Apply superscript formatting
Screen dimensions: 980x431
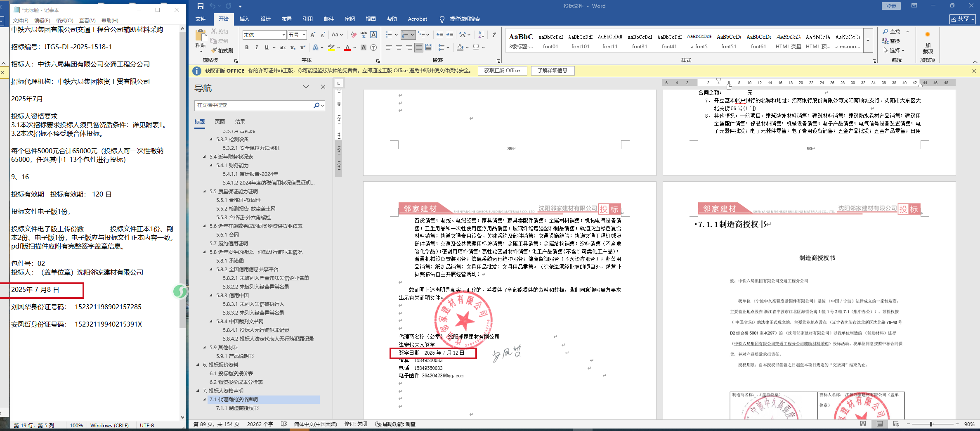[x=302, y=47]
